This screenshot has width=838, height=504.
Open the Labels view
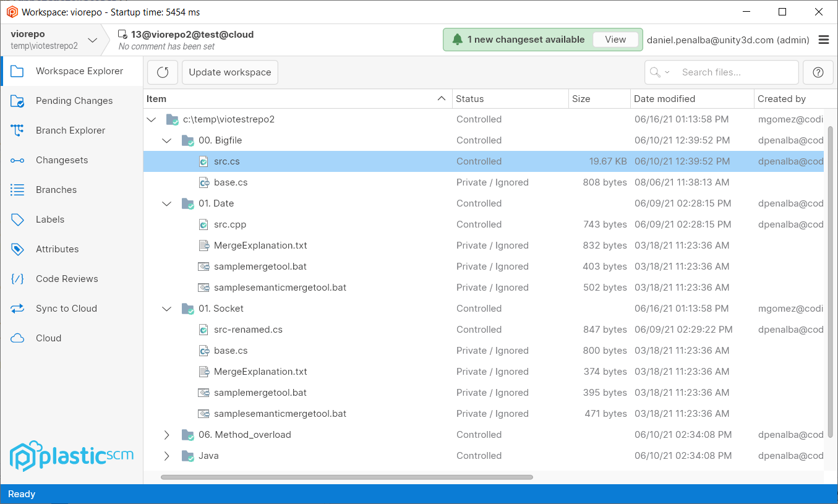coord(49,219)
